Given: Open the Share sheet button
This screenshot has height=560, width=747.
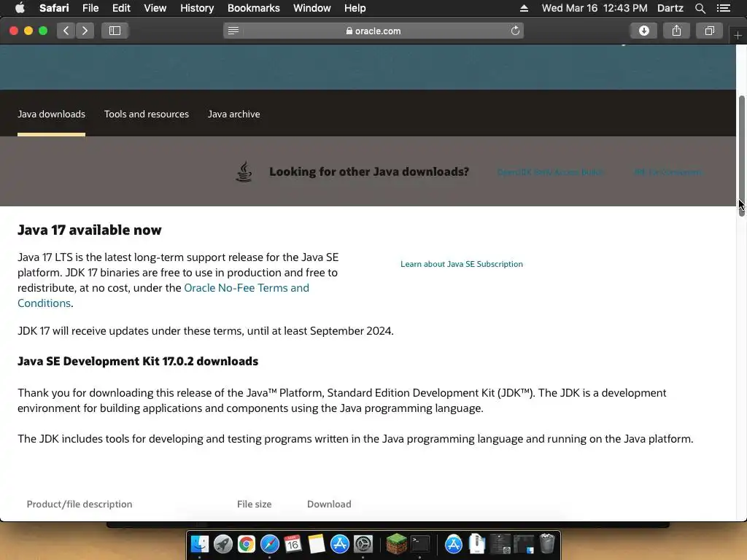Looking at the screenshot, I should click(676, 31).
